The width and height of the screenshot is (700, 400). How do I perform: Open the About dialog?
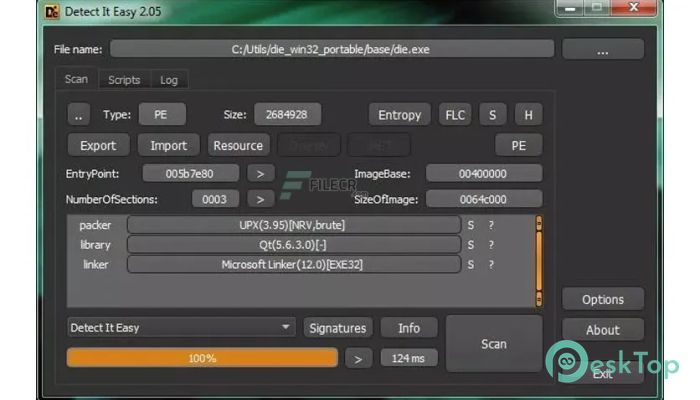(603, 330)
